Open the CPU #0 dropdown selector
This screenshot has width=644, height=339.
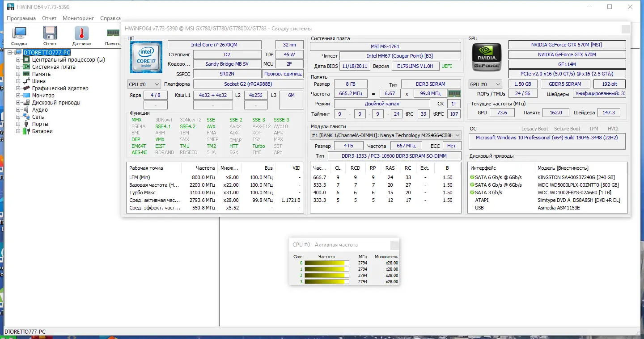point(144,84)
